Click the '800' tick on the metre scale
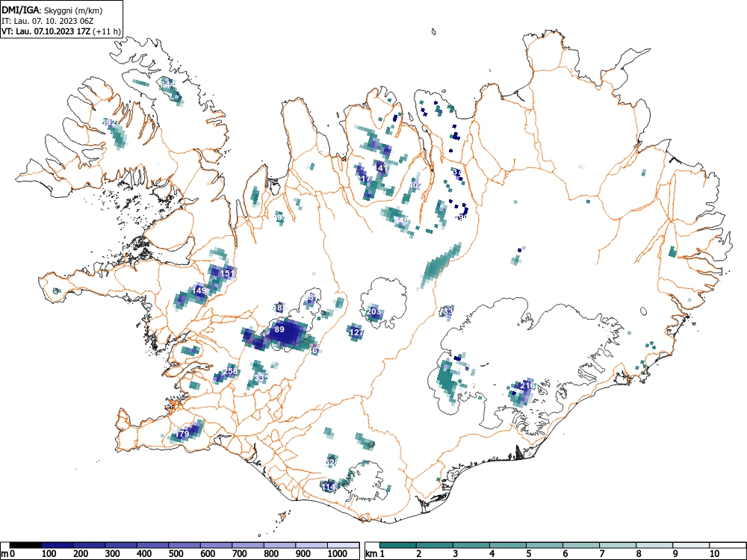The image size is (747, 560). 271,553
